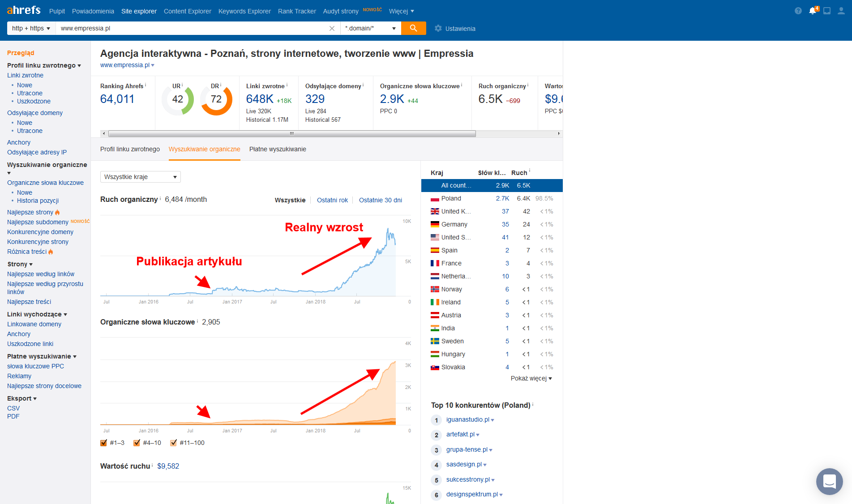Open the www.empressia.pl URL dropdown arrow

tap(153, 65)
